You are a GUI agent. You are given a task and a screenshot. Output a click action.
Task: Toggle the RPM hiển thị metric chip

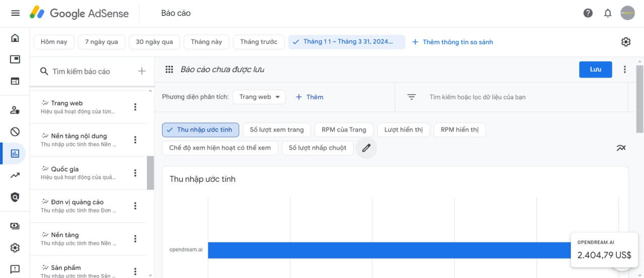[x=460, y=129]
